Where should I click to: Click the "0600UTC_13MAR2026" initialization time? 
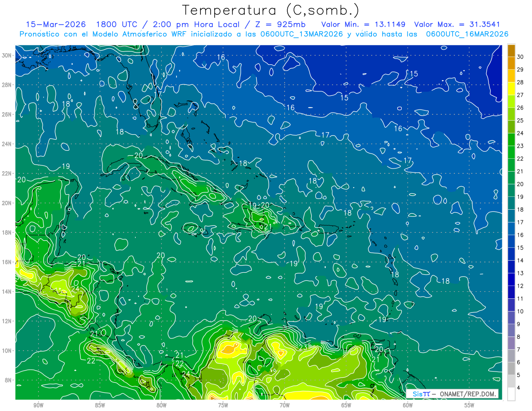tap(301, 34)
